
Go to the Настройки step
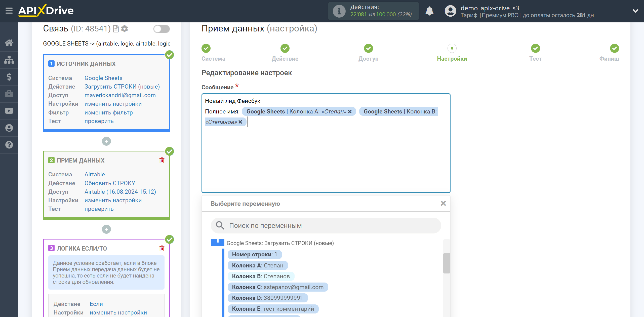point(452,48)
